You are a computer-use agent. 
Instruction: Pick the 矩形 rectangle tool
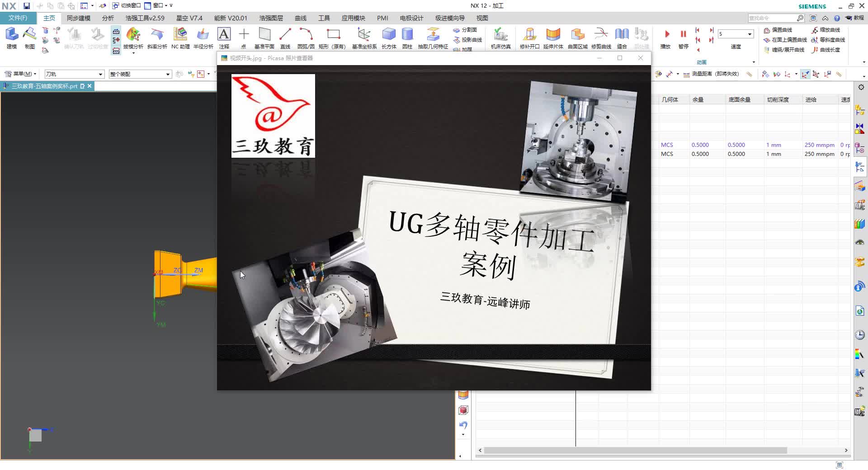click(333, 38)
